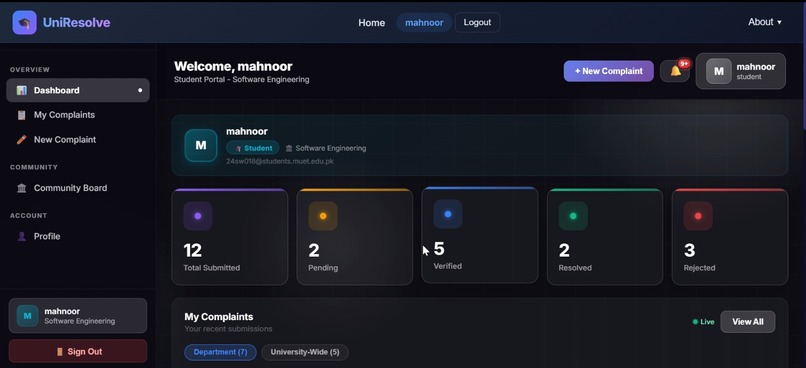
Task: Click the My Complaints section heading
Action: 219,317
